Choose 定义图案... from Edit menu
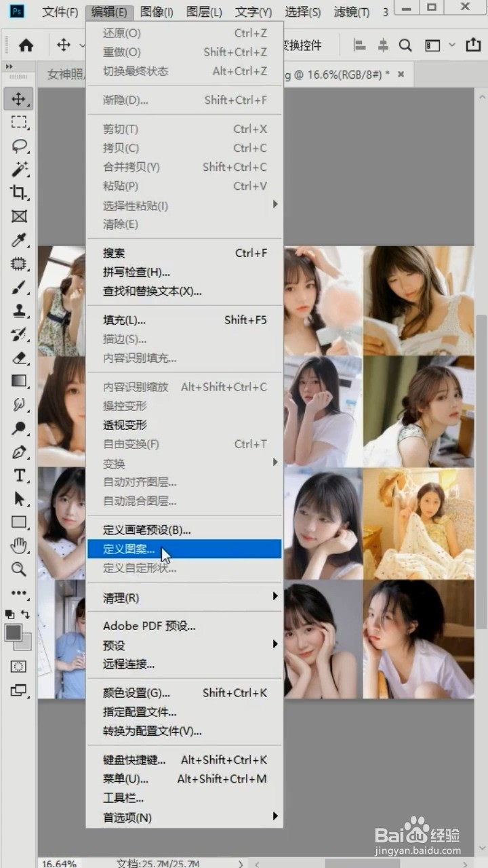This screenshot has height=868, width=488. pos(184,549)
